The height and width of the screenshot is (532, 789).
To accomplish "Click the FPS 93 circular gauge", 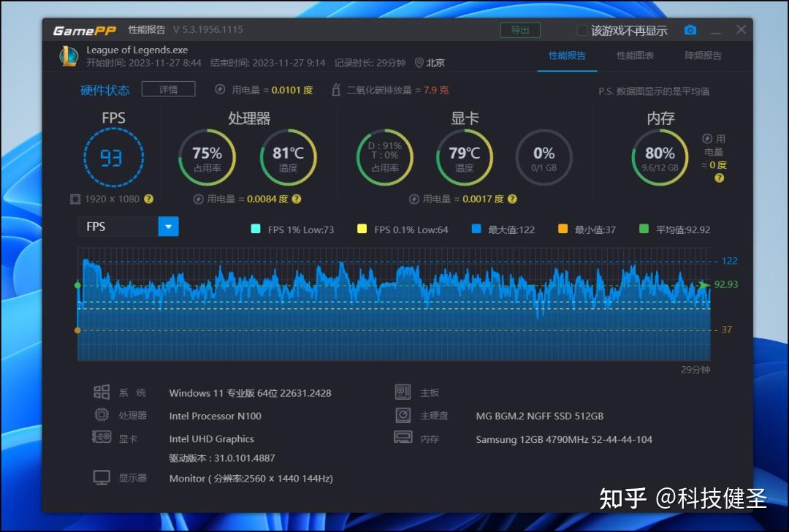I will [x=114, y=158].
